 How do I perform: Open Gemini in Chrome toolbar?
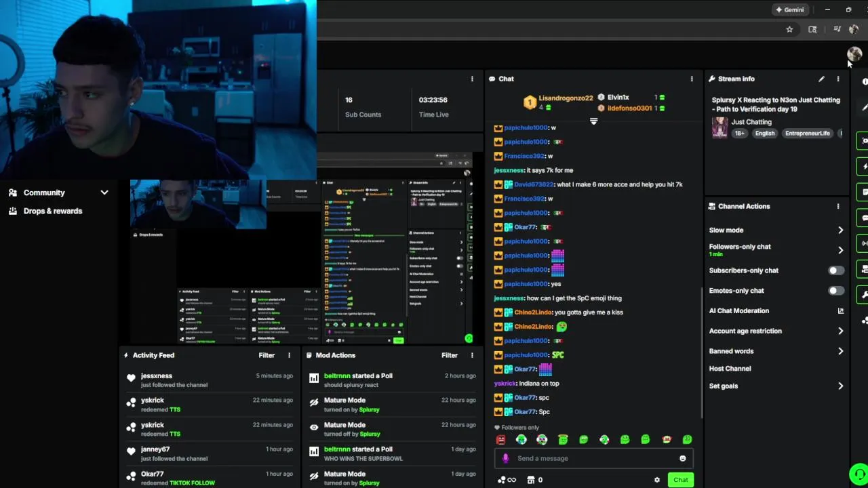(x=789, y=9)
